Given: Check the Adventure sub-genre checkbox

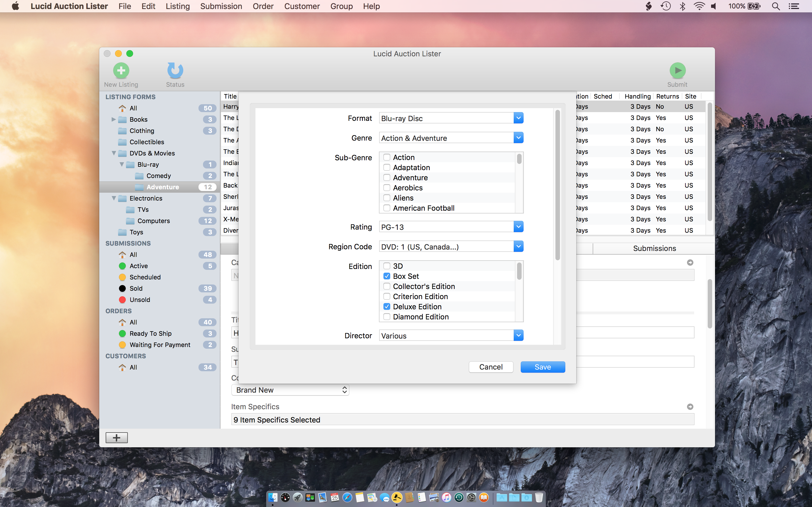Looking at the screenshot, I should coord(387,177).
